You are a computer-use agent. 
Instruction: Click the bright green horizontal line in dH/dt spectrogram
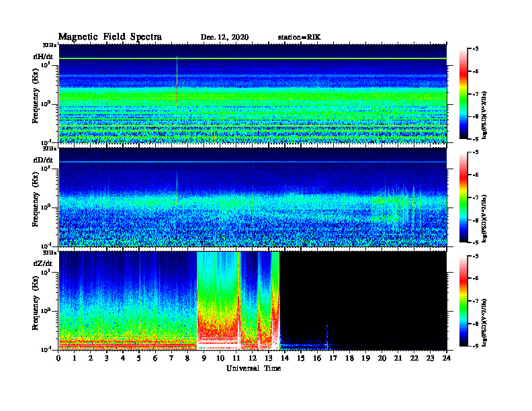pyautogui.click(x=253, y=58)
